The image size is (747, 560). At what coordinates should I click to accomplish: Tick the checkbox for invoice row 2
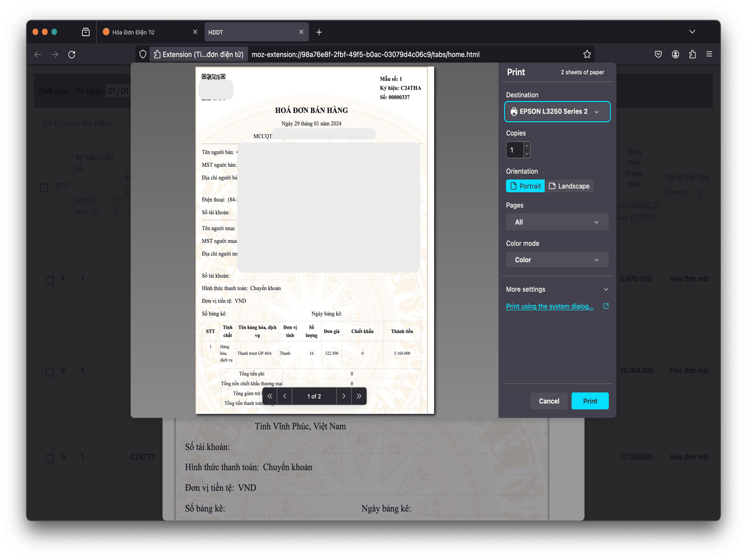(49, 372)
